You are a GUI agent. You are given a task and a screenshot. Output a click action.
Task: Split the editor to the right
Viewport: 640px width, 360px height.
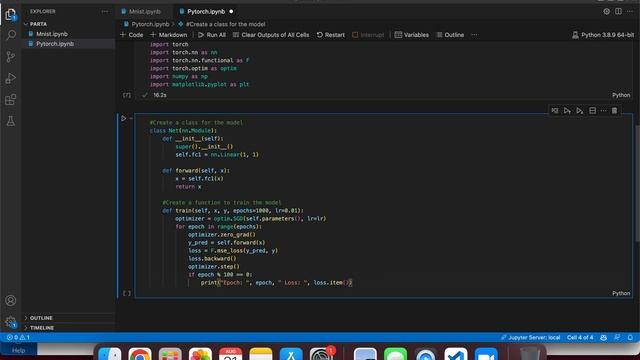618,11
